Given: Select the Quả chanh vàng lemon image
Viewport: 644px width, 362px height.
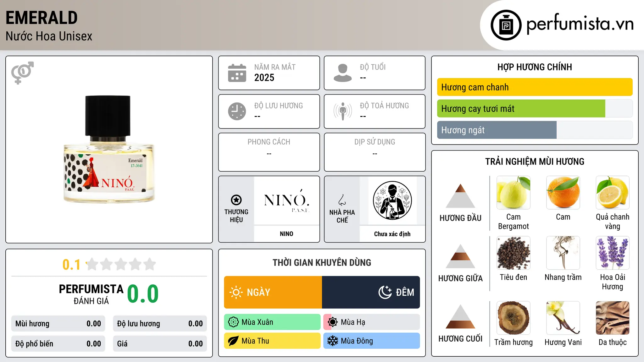Looking at the screenshot, I should coord(613,193).
